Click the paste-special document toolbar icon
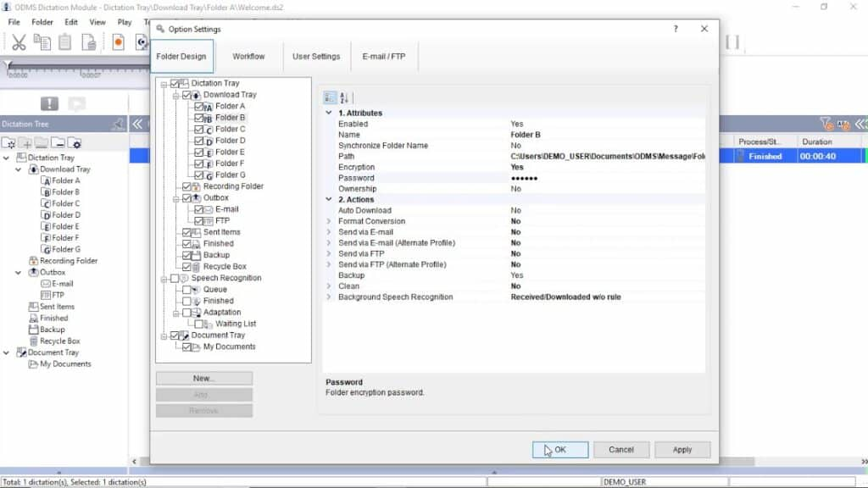 (x=88, y=42)
